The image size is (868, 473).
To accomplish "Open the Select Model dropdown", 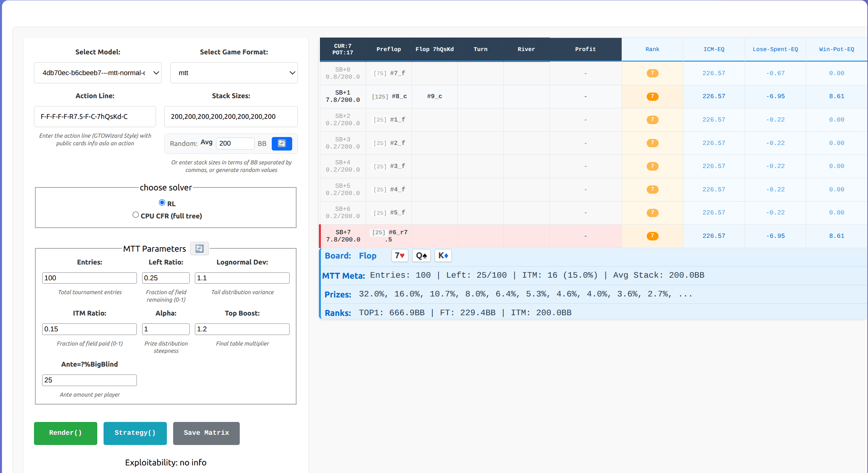I will (x=97, y=73).
